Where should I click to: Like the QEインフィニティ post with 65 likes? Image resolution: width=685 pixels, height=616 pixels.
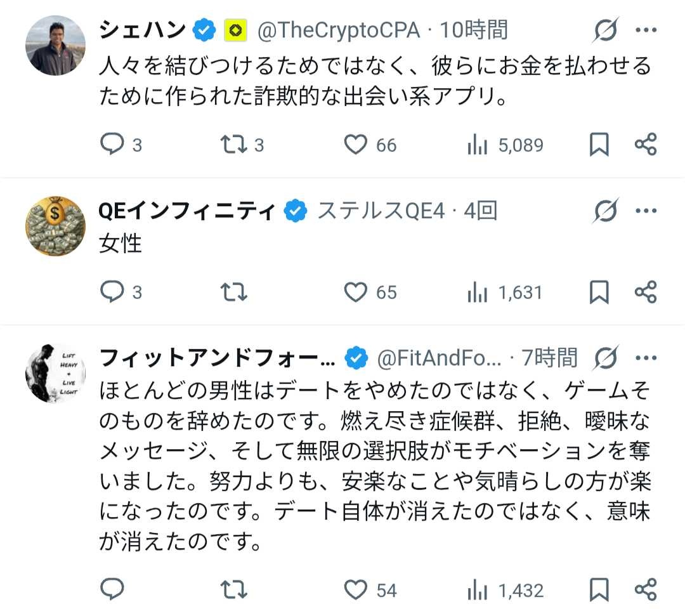point(356,292)
